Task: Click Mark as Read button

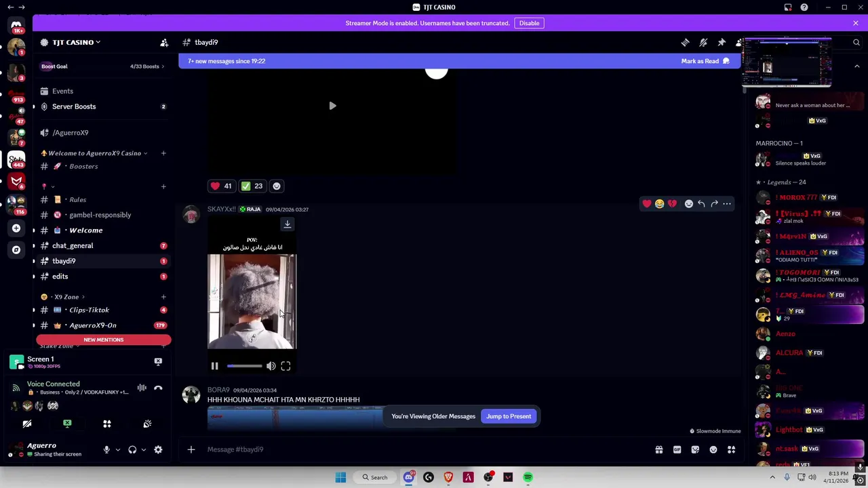Action: click(705, 61)
